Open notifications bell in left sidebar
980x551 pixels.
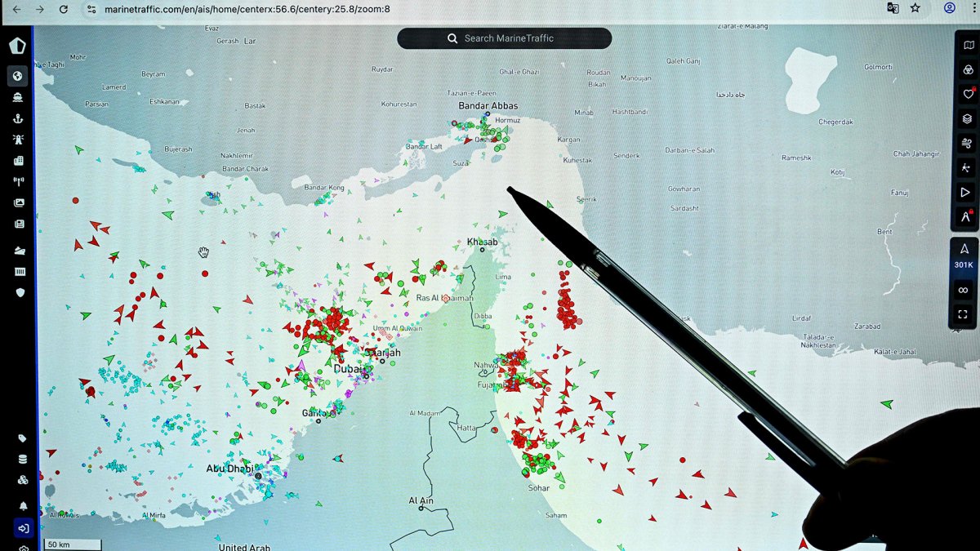23,506
